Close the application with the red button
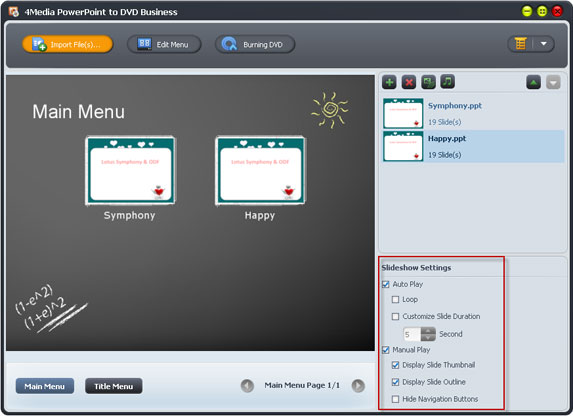573x416 pixels. (x=557, y=11)
